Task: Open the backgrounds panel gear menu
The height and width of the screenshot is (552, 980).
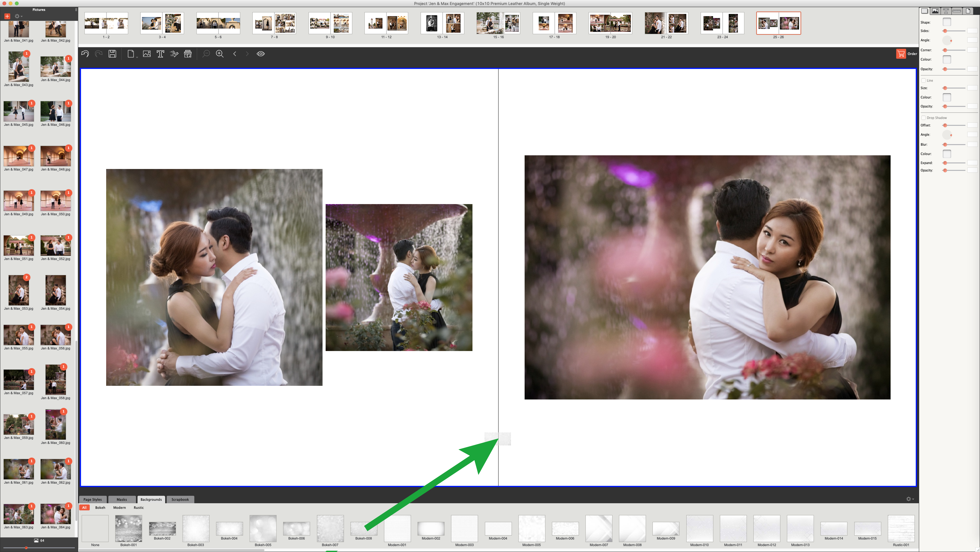Action: tap(910, 499)
